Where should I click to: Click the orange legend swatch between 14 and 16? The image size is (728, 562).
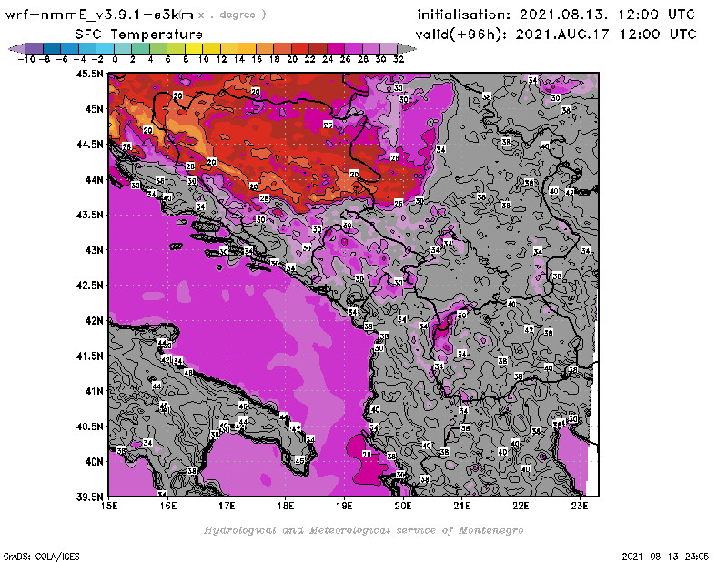(247, 48)
